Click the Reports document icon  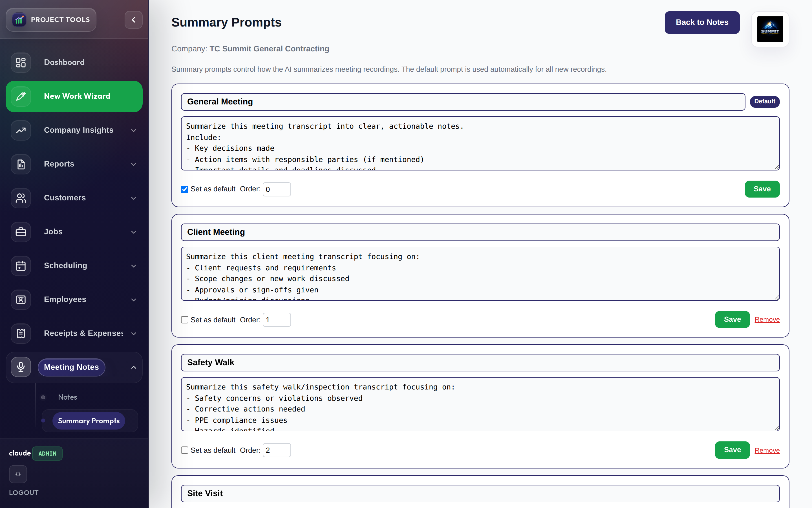[x=21, y=164]
